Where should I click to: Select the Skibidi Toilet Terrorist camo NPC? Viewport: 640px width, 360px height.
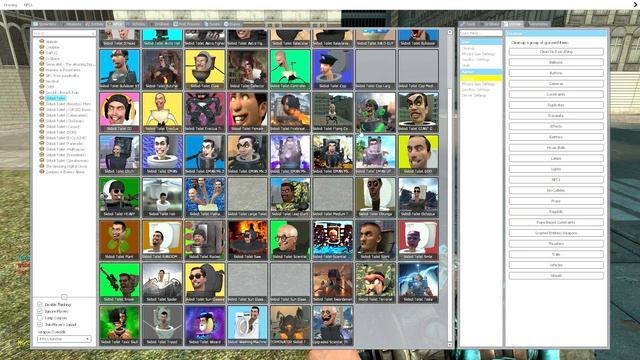click(376, 283)
